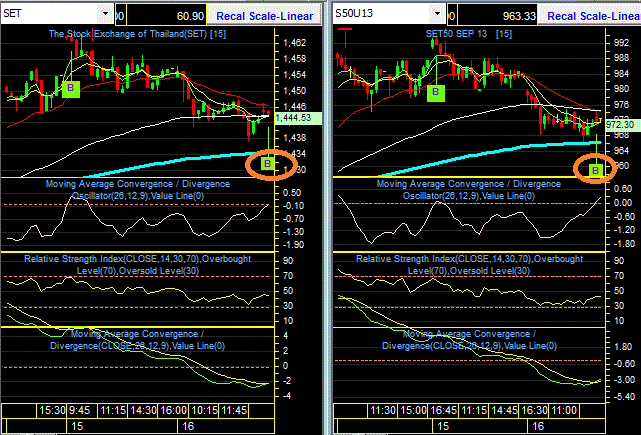
Task: Click the lower B signal marker on SET50 chart
Action: (x=596, y=170)
